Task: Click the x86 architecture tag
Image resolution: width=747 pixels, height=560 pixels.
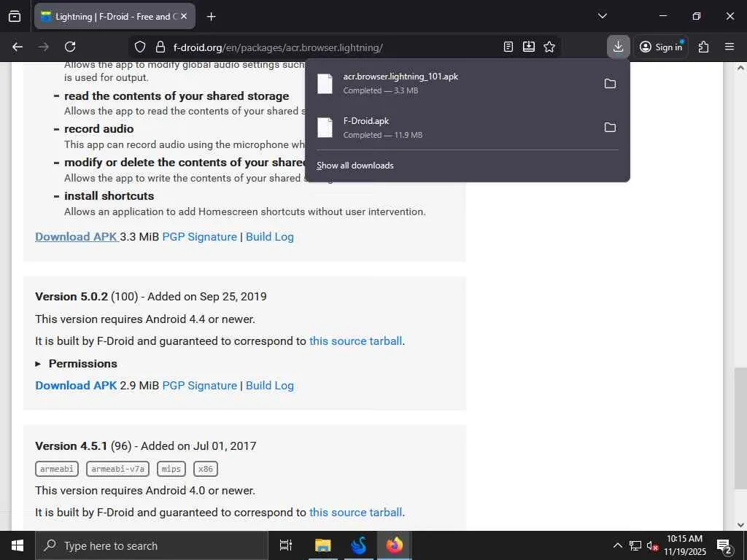Action: click(205, 469)
